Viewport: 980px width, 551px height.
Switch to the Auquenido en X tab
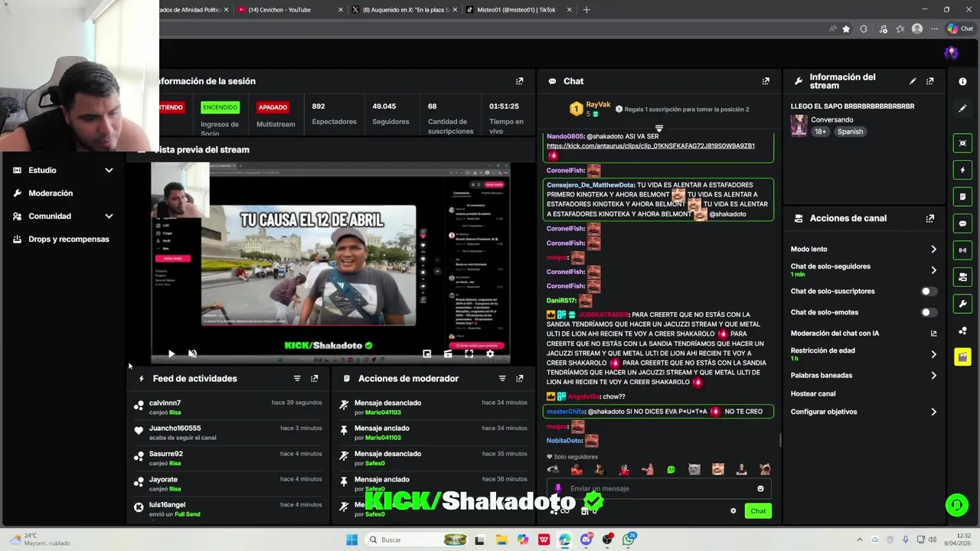click(x=405, y=10)
